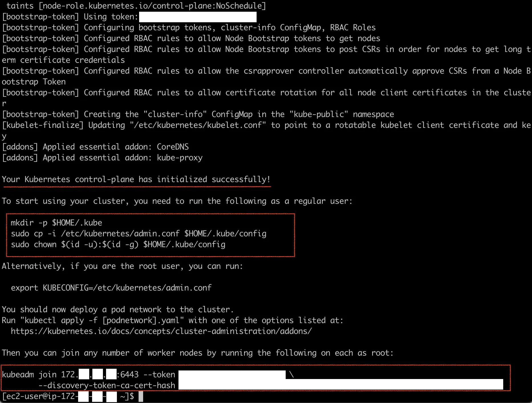The width and height of the screenshot is (532, 403).
Task: Click 'Then you can join any number of worker nodes' line
Action: [x=198, y=353]
